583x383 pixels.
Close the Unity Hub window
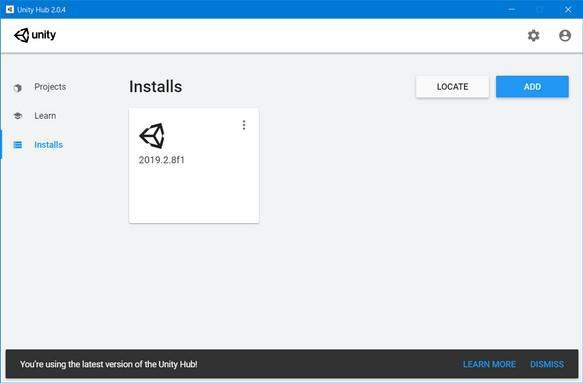[568, 10]
